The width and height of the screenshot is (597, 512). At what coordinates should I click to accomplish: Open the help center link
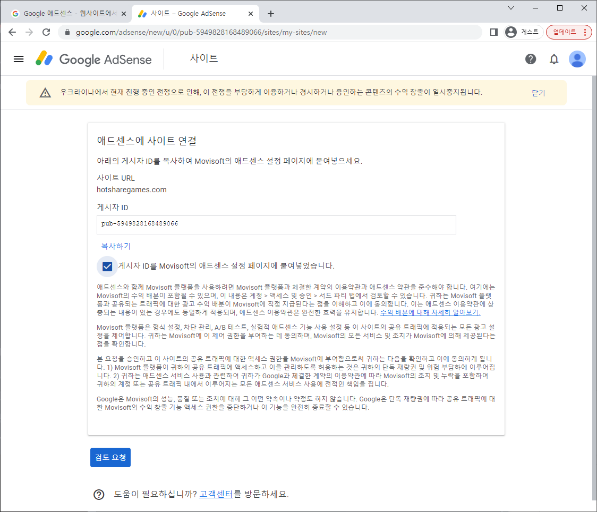click(216, 494)
